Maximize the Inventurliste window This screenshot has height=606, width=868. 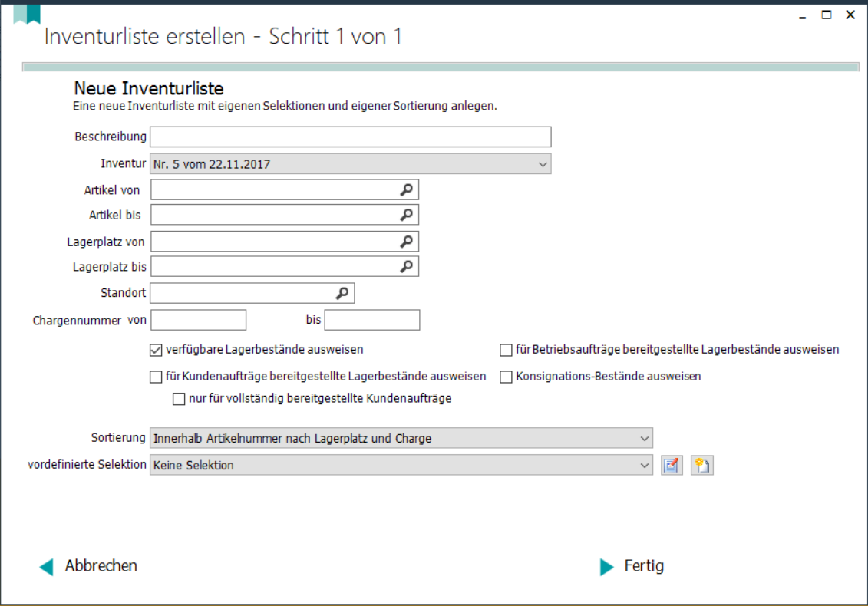(x=827, y=15)
